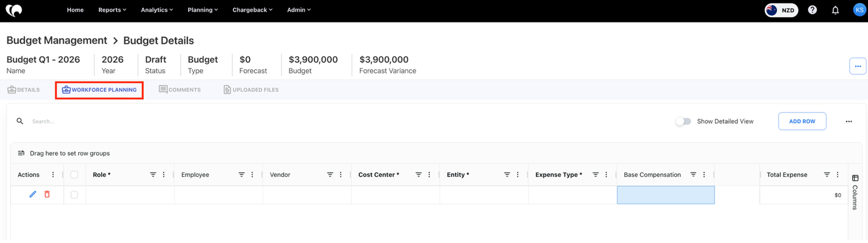Open Cost Center column menu dots
The image size is (868, 243).
429,175
